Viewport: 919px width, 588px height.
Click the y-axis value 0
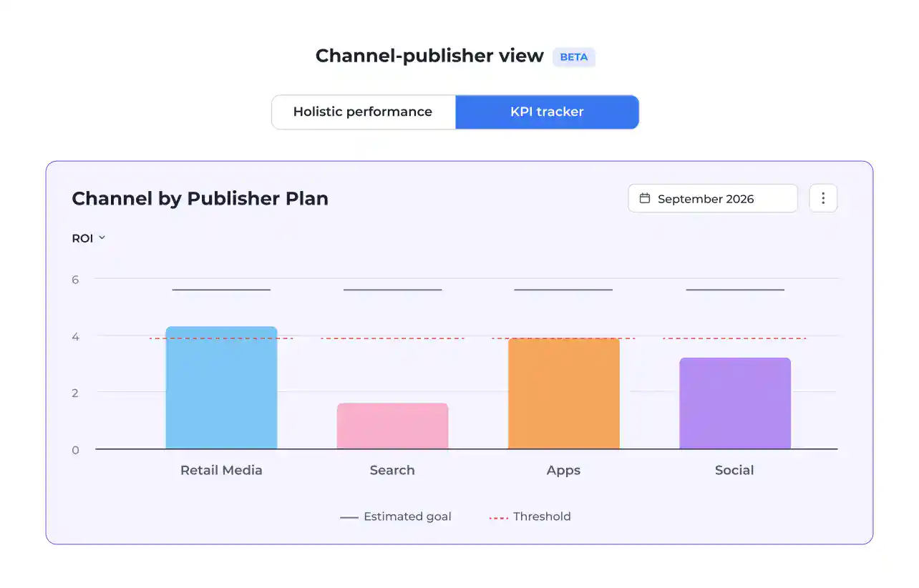pyautogui.click(x=75, y=450)
